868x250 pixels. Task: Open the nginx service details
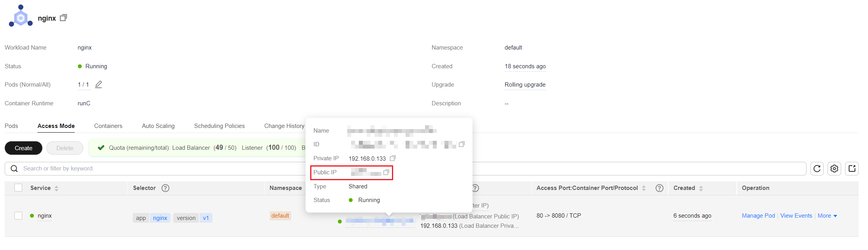pos(45,216)
